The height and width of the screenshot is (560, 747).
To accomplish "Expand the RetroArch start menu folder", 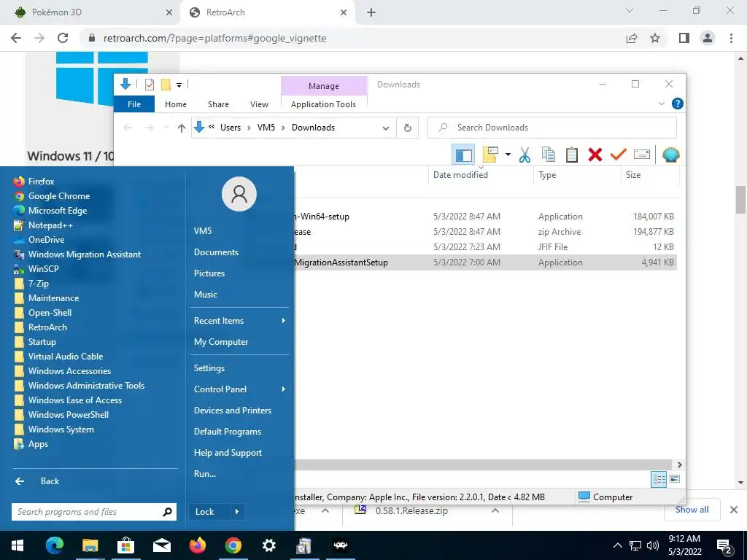I will pos(47,327).
